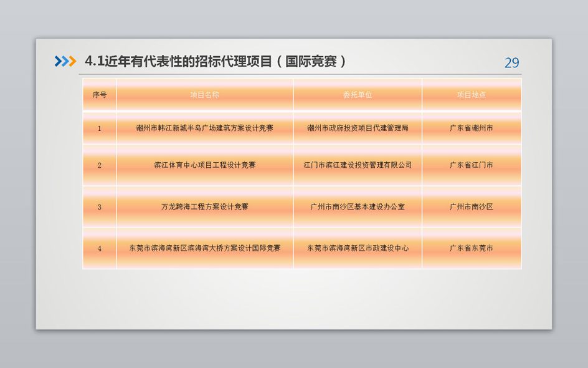588x368 pixels.
Task: Select the 委托单位 column header
Action: coord(358,95)
